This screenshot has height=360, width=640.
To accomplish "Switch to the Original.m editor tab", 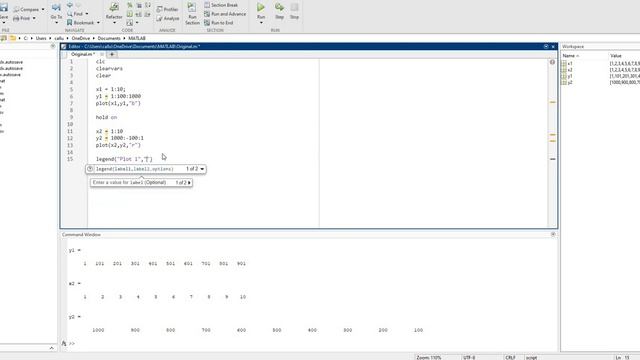I will pyautogui.click(x=82, y=54).
